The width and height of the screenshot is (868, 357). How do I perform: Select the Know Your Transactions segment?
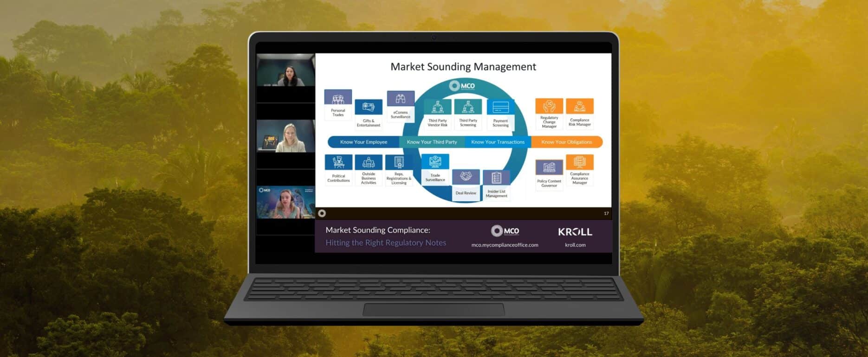498,142
